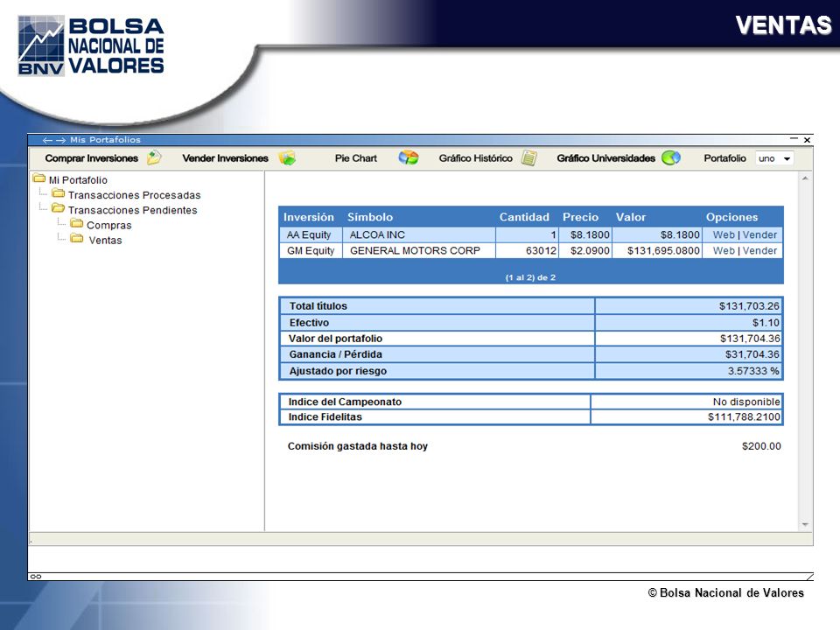Click the Comprar Inversiones pencil icon
The height and width of the screenshot is (630, 840).
(x=154, y=157)
